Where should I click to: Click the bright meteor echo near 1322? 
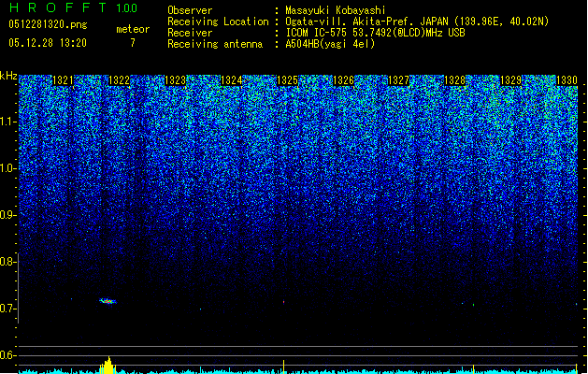108,301
